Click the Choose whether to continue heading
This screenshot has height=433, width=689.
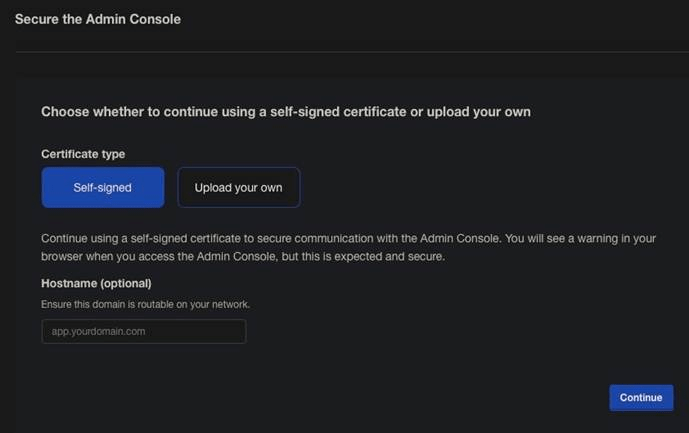click(285, 112)
